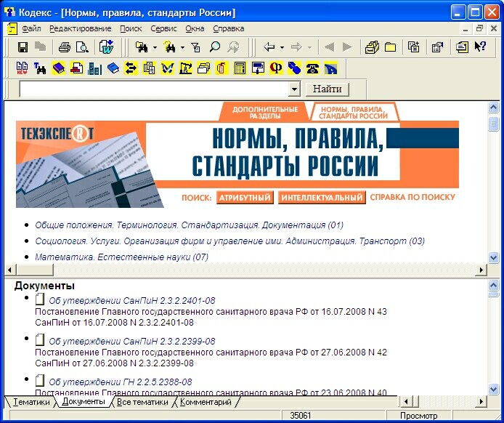Click the red Ф letter icon
The width and height of the screenshot is (504, 423).
276,68
